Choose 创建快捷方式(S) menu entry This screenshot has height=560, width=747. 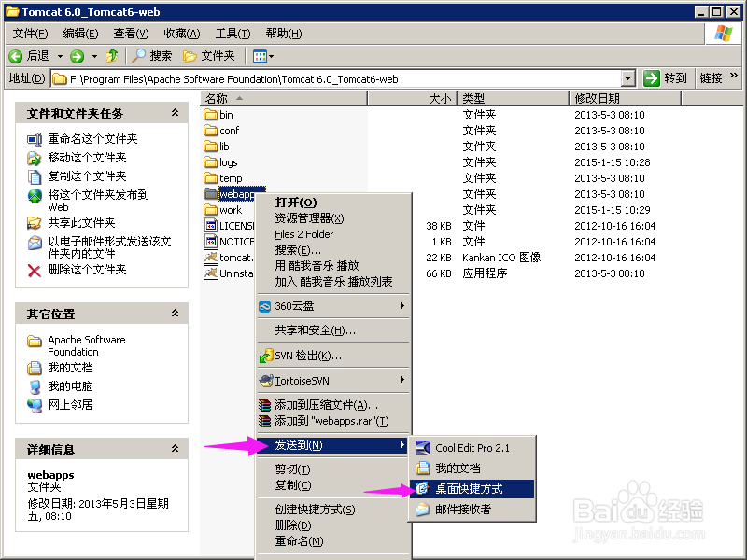pyautogui.click(x=333, y=509)
